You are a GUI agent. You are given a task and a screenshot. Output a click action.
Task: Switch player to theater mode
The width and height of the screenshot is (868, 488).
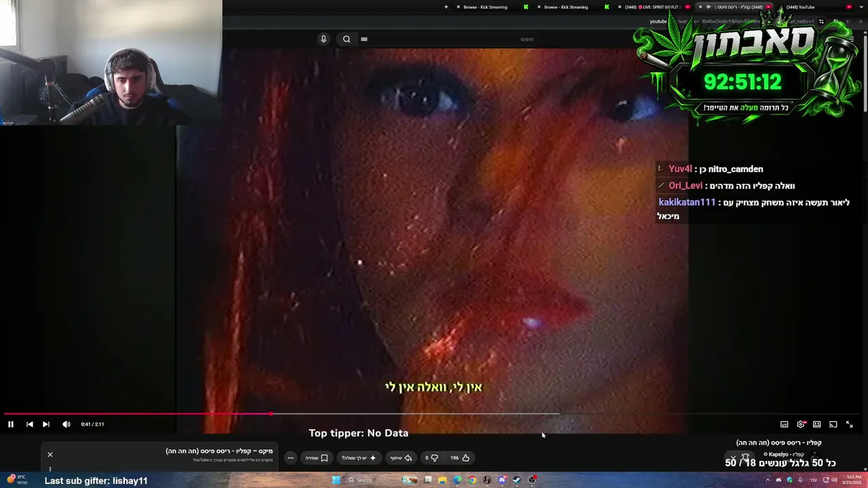817,424
